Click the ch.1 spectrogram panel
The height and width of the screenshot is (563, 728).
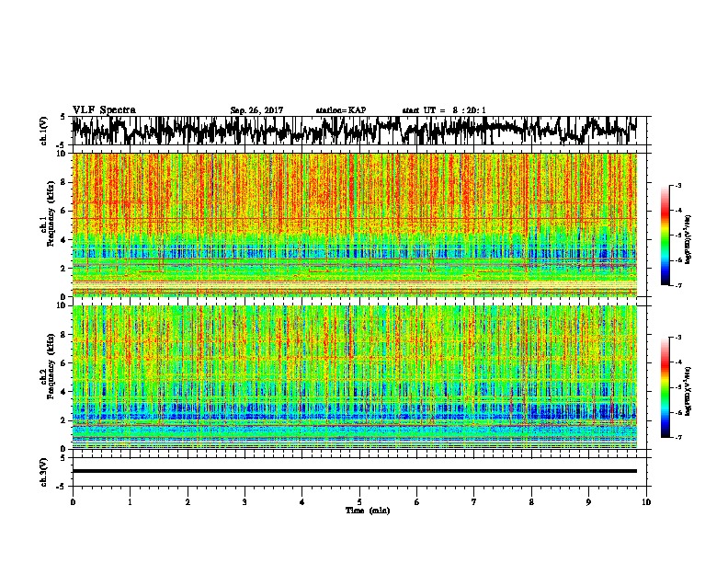click(355, 224)
